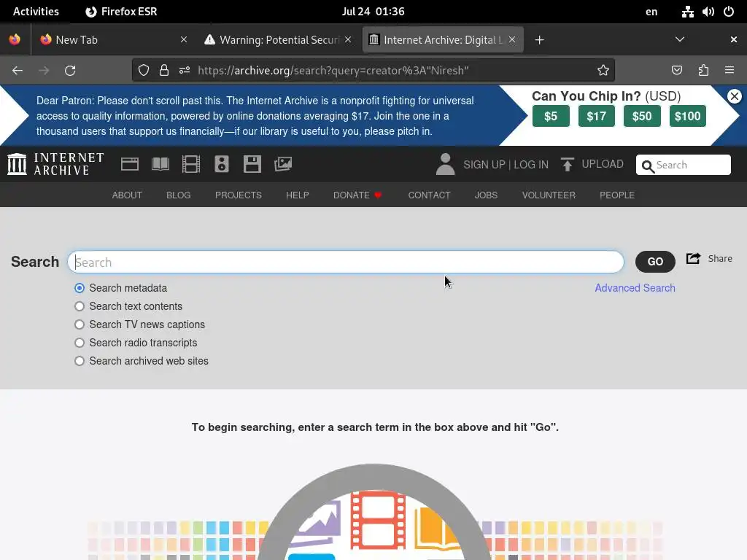Screen dimensions: 747x560
Task: Click the Firefox URL address bar
Action: (373, 71)
